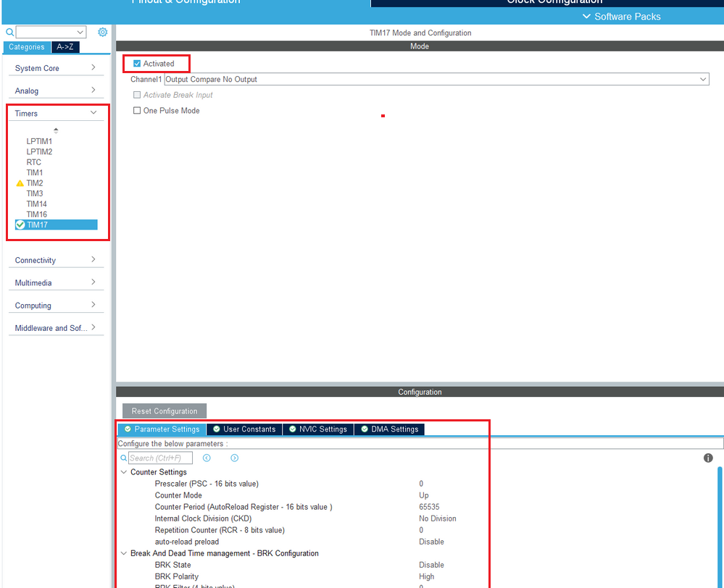Image resolution: width=724 pixels, height=588 pixels.
Task: Go to previous parameter search result
Action: (x=207, y=458)
